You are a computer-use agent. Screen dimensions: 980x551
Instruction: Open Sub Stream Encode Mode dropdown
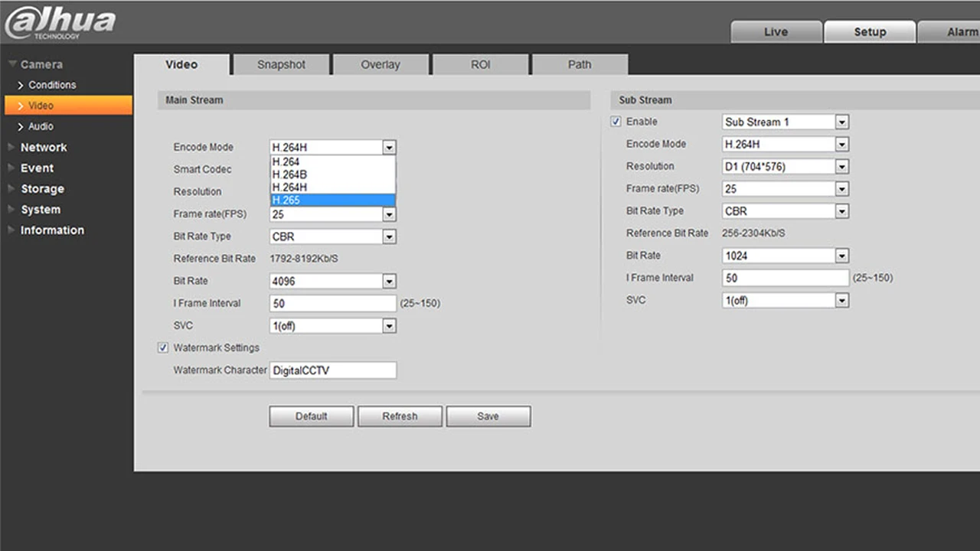pos(786,144)
